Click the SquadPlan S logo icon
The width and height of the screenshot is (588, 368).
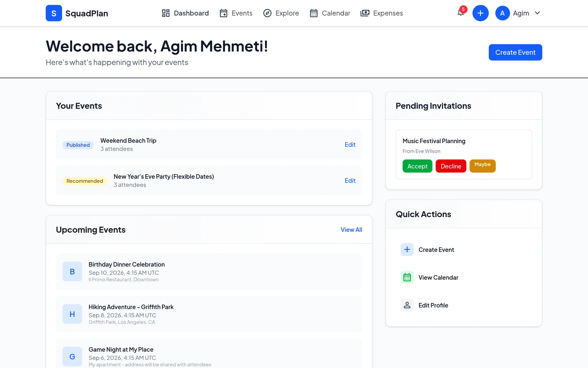(54, 13)
